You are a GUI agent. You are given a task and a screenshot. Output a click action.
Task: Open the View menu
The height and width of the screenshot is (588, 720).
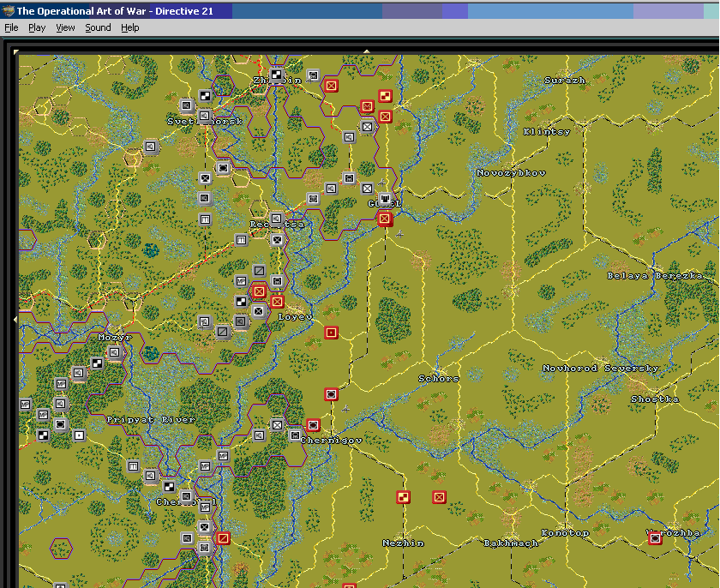(65, 27)
